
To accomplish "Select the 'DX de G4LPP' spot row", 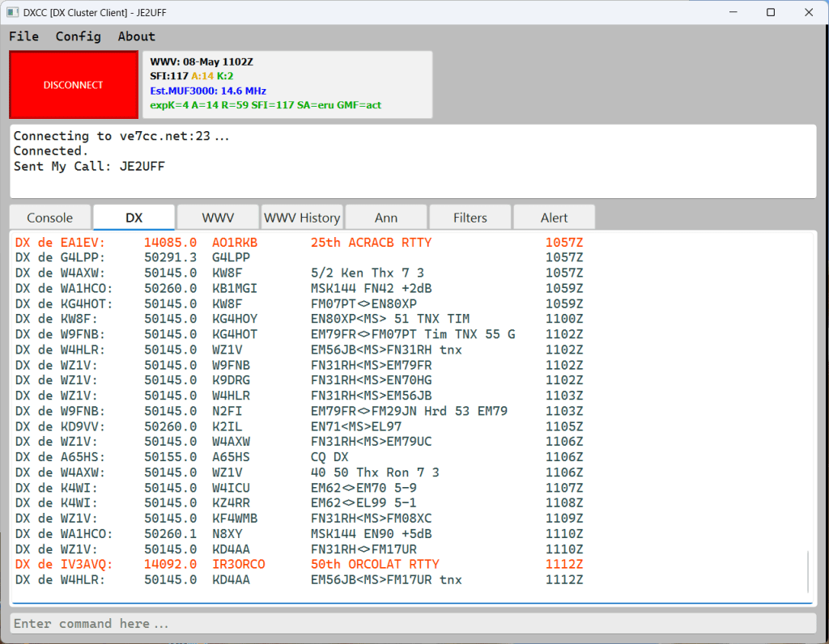I will tap(299, 258).
